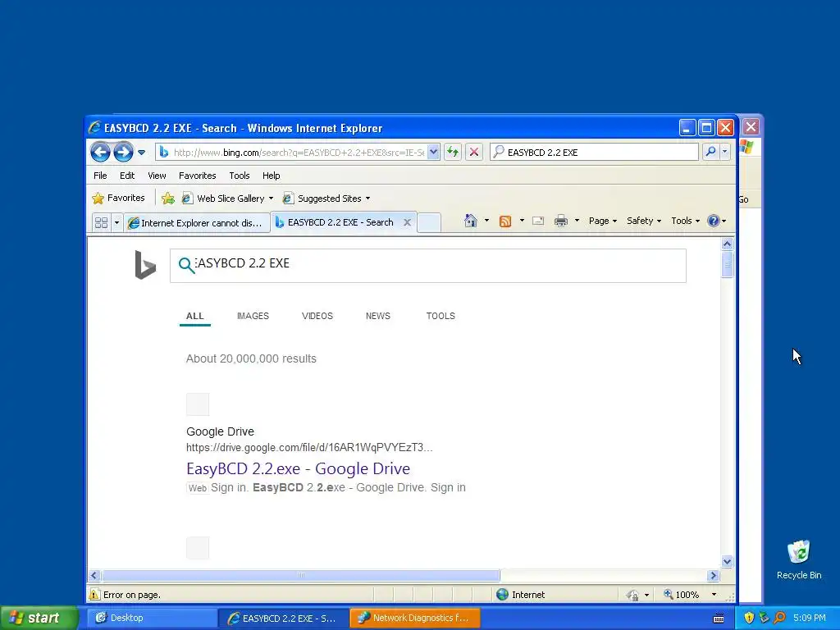Open Bing TOOLS filter
840x630 pixels.
[441, 316]
